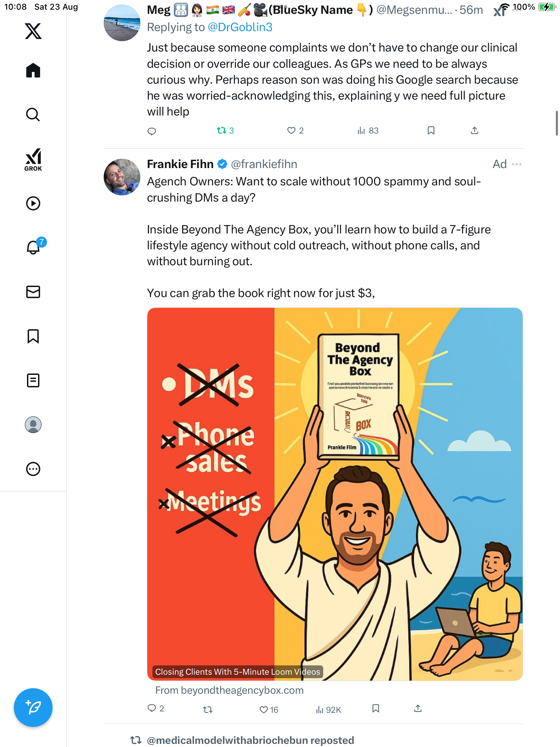Open the @DrGoblin3 profile link
Screen dimensions: 560x747
[240, 27]
